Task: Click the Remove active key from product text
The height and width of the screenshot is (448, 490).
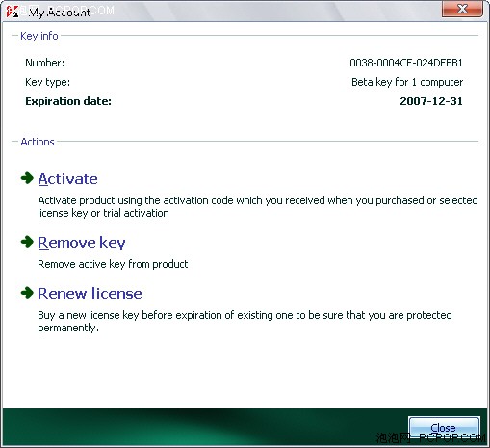Action: pyautogui.click(x=113, y=264)
